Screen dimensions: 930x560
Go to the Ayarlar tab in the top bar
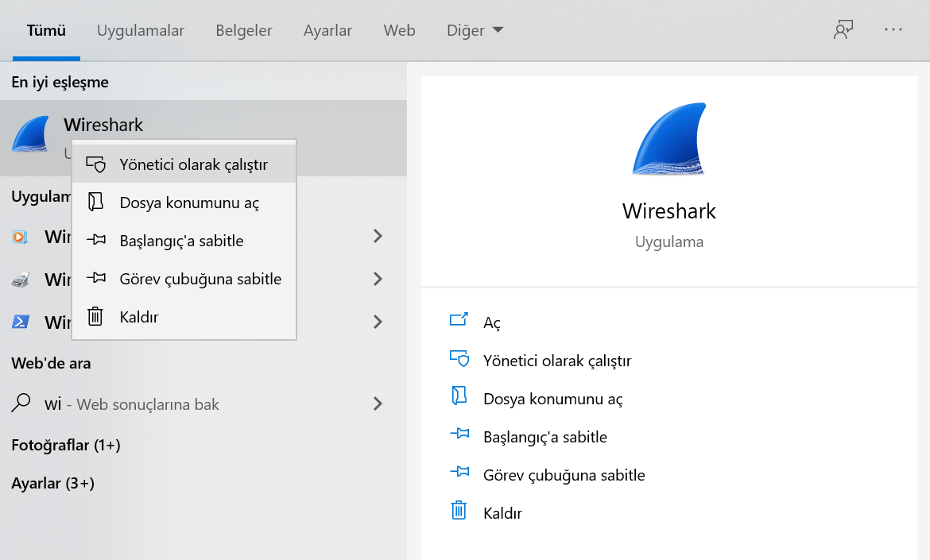(x=327, y=30)
